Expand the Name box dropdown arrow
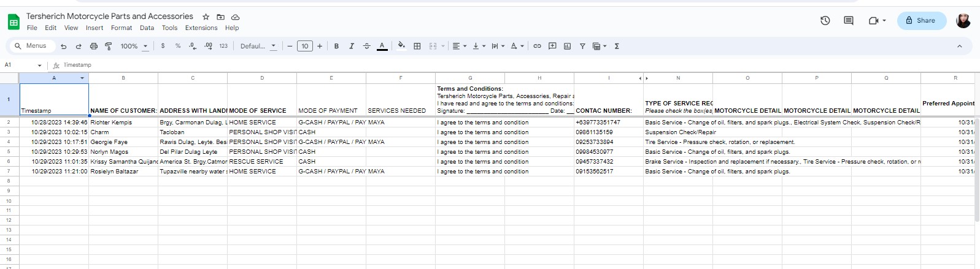 tap(40, 65)
